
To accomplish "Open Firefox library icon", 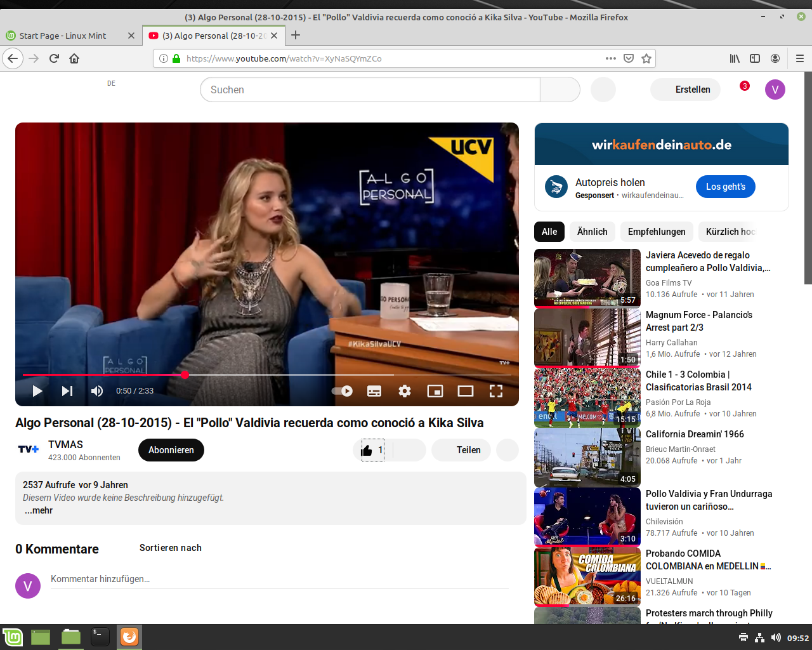I will click(735, 58).
